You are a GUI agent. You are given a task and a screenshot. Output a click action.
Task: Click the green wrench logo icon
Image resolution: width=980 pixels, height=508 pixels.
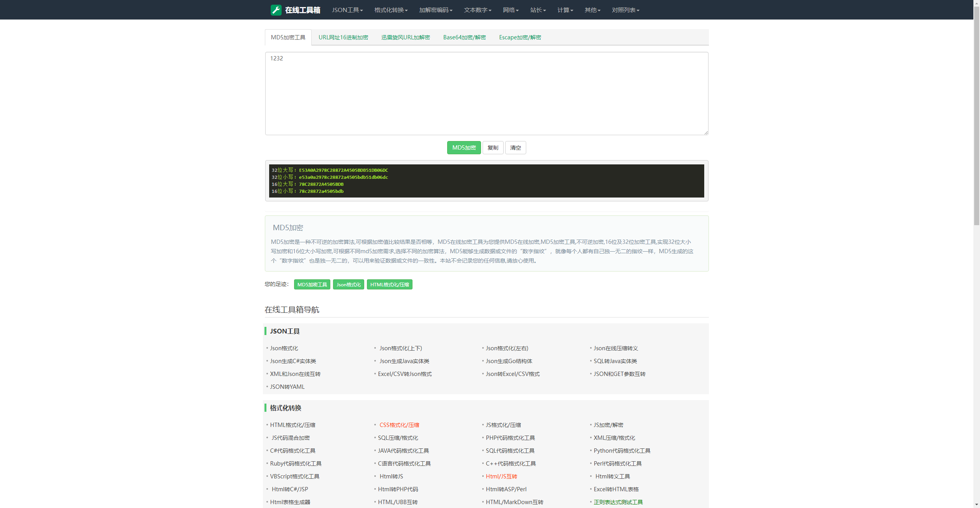(276, 10)
